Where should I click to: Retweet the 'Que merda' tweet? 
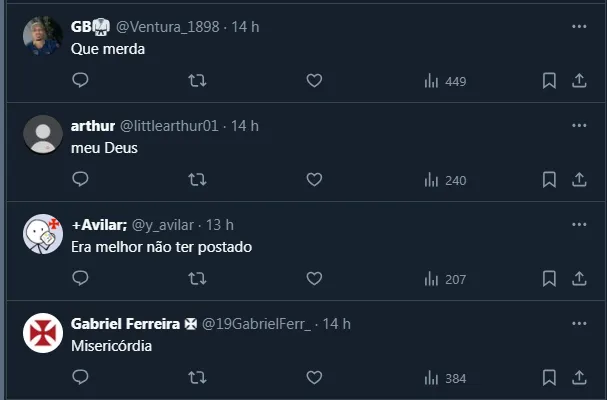[197, 81]
